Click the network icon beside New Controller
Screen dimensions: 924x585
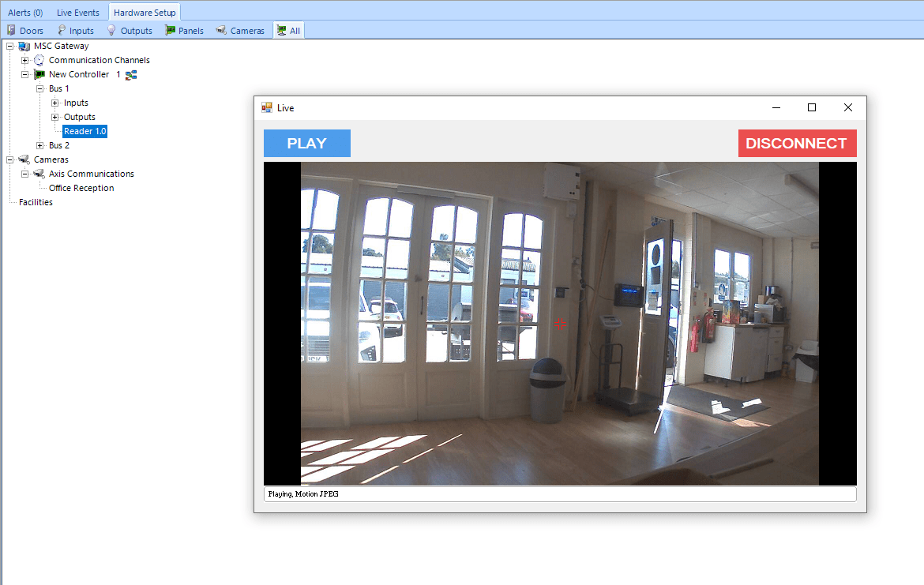pyautogui.click(x=132, y=74)
